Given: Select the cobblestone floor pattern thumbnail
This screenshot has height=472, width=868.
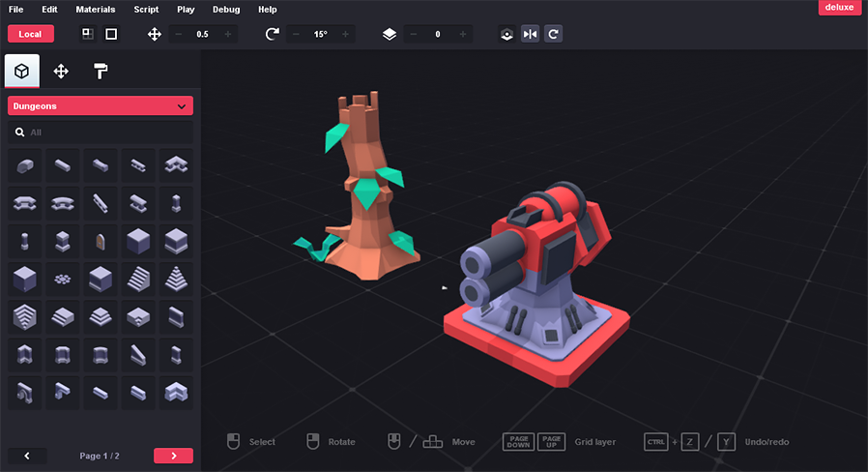Looking at the screenshot, I should point(63,280).
